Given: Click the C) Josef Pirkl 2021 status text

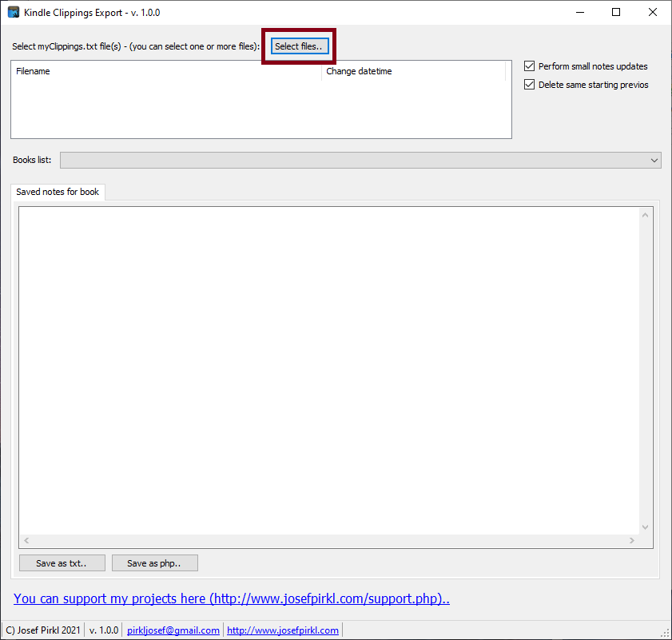Looking at the screenshot, I should [43, 630].
